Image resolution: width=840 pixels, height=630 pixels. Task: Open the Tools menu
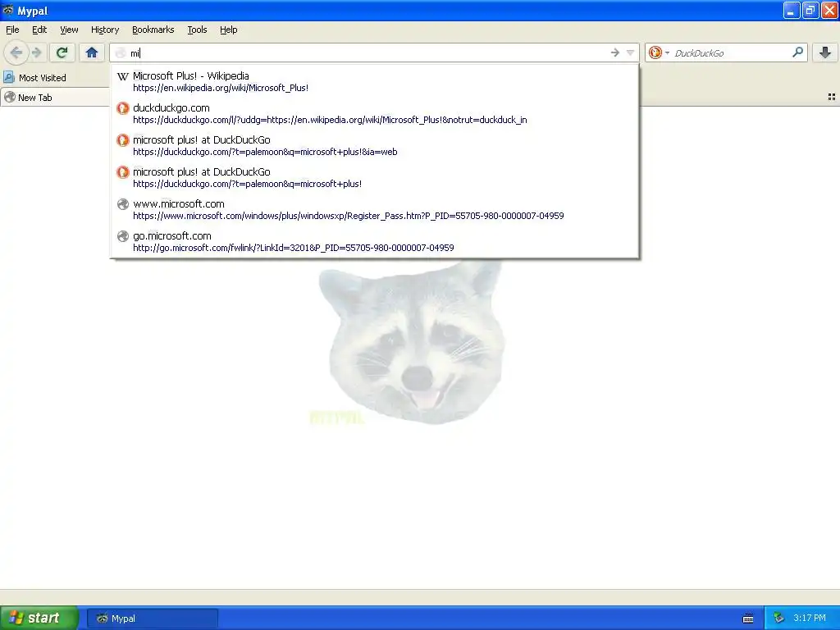click(x=197, y=30)
